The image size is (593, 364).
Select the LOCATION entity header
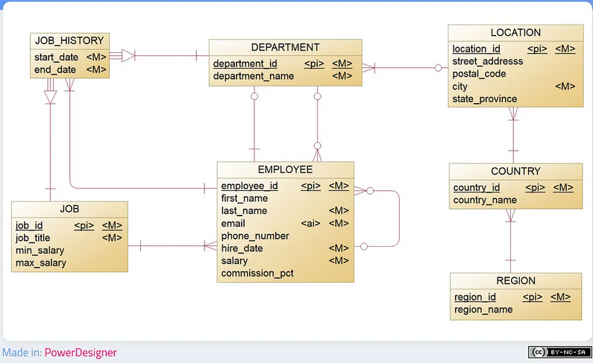pos(515,33)
